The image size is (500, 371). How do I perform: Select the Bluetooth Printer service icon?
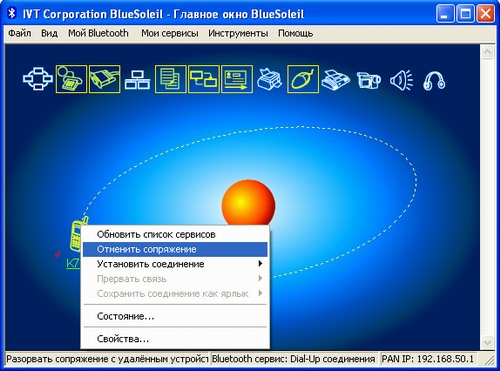[x=270, y=79]
